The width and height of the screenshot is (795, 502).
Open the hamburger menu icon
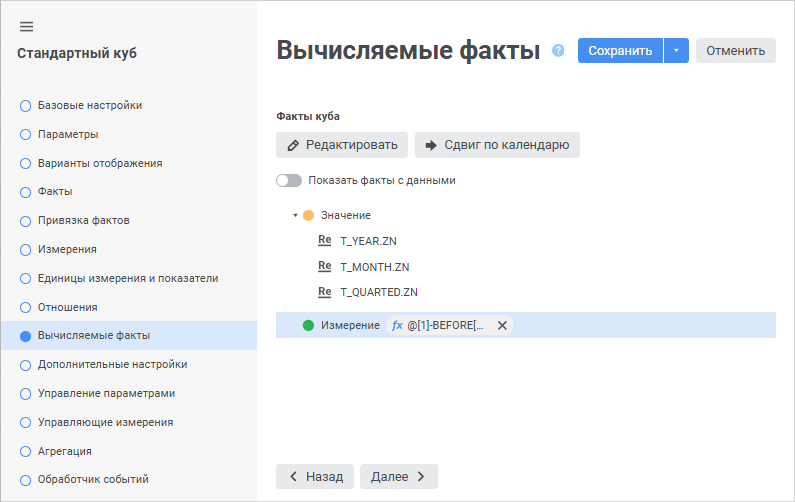pyautogui.click(x=27, y=26)
